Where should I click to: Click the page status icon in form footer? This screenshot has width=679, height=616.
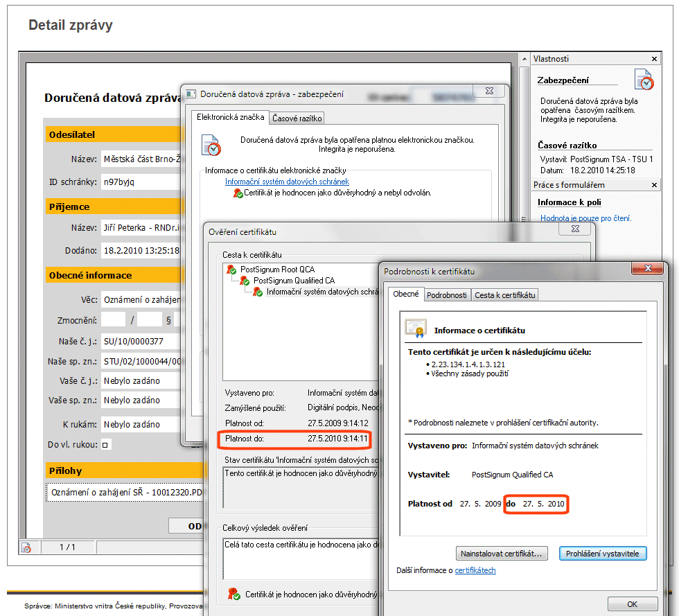26,547
